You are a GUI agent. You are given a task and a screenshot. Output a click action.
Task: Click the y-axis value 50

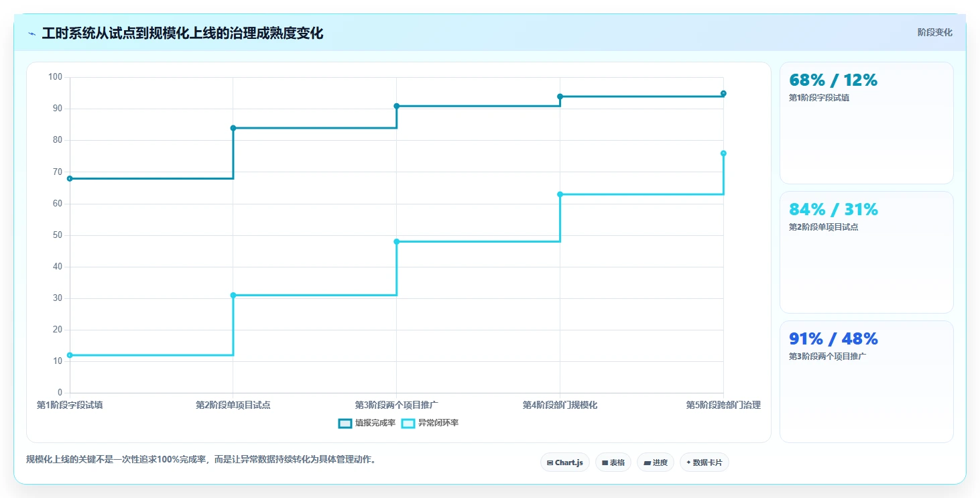click(x=58, y=235)
